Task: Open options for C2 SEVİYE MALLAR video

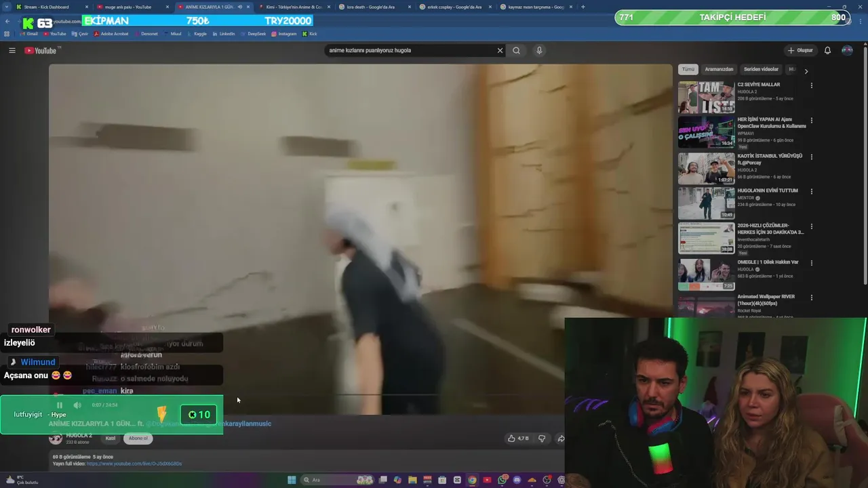Action: click(811, 85)
